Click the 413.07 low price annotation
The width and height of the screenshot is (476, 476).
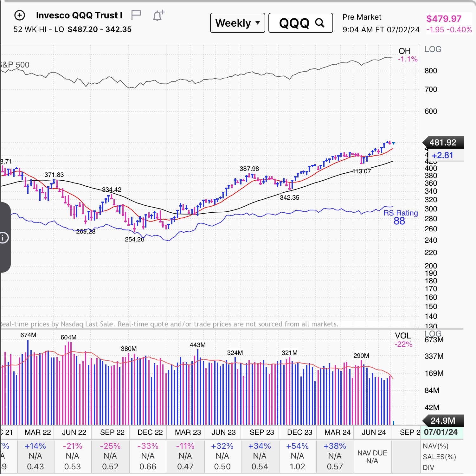361,171
